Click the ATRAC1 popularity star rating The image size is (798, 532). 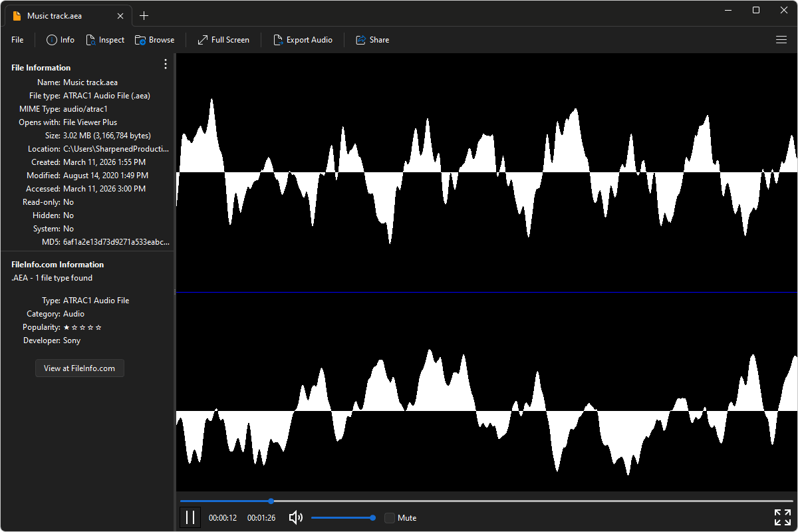82,327
